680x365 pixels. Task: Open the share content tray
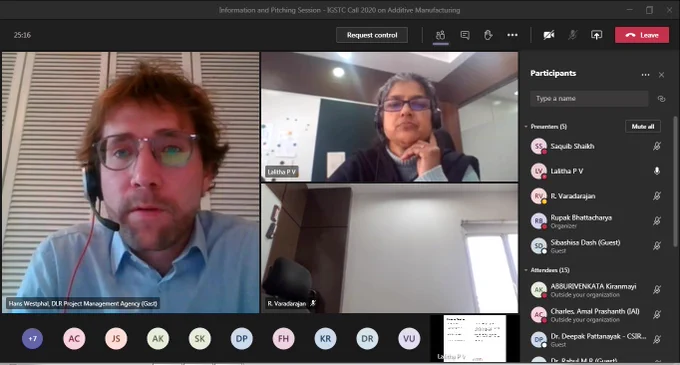click(596, 35)
